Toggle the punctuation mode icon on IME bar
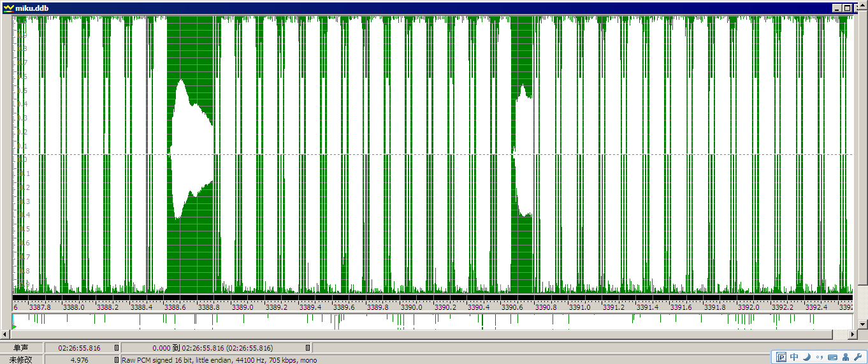 [x=820, y=357]
